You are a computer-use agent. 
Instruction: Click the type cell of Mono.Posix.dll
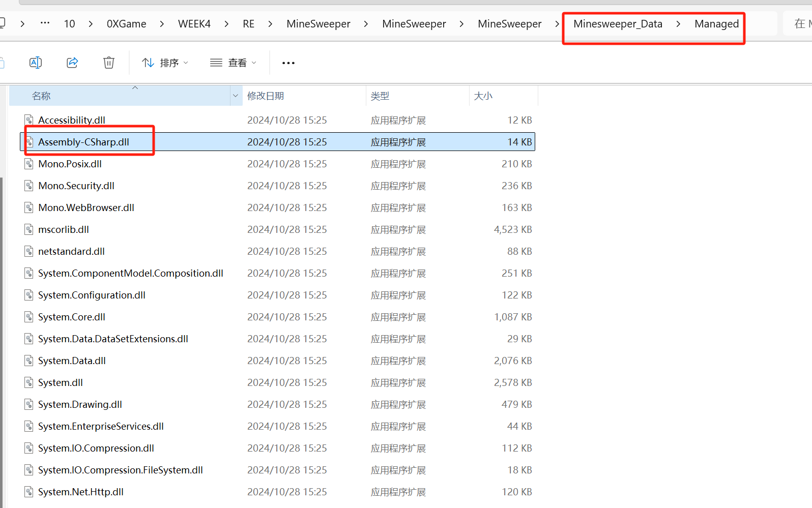pyautogui.click(x=398, y=164)
